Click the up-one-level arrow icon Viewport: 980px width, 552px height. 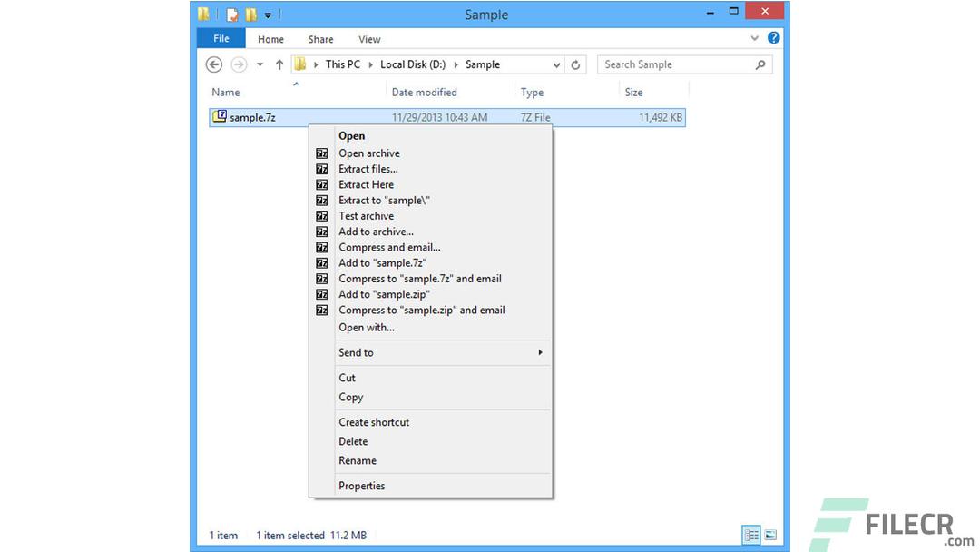(x=279, y=64)
